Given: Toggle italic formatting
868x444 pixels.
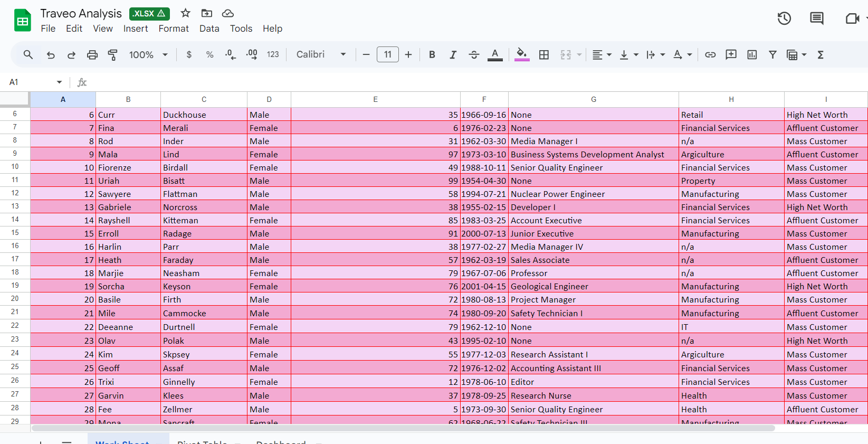Looking at the screenshot, I should coord(453,54).
